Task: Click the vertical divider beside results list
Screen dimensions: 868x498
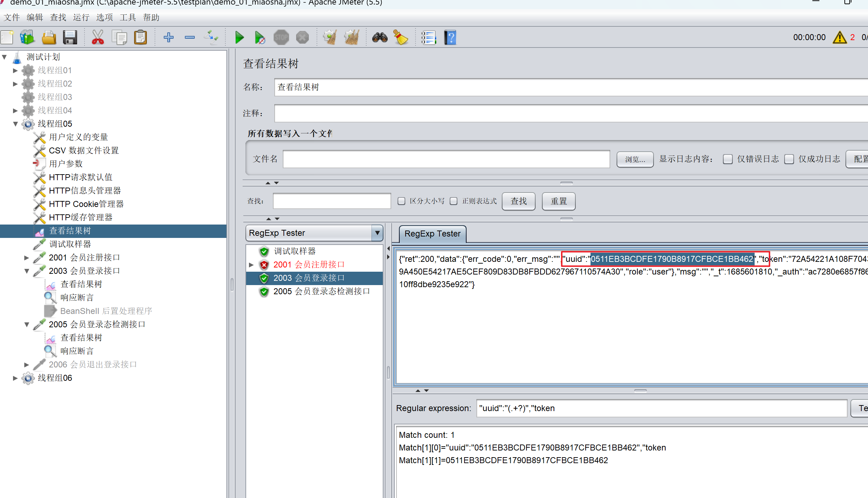Action: (388, 371)
